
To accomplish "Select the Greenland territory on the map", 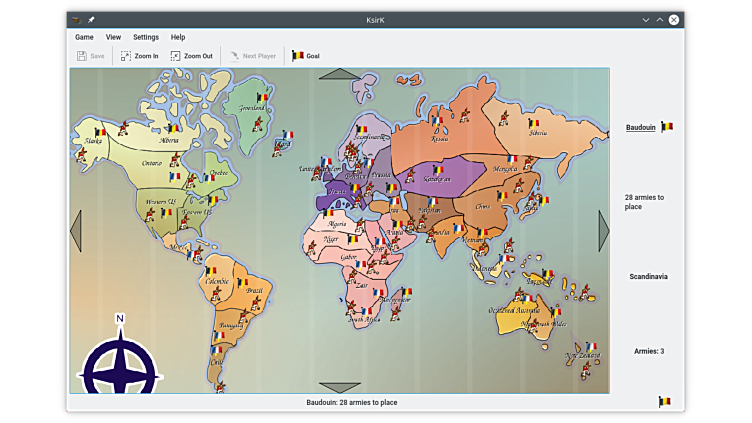I will (248, 107).
